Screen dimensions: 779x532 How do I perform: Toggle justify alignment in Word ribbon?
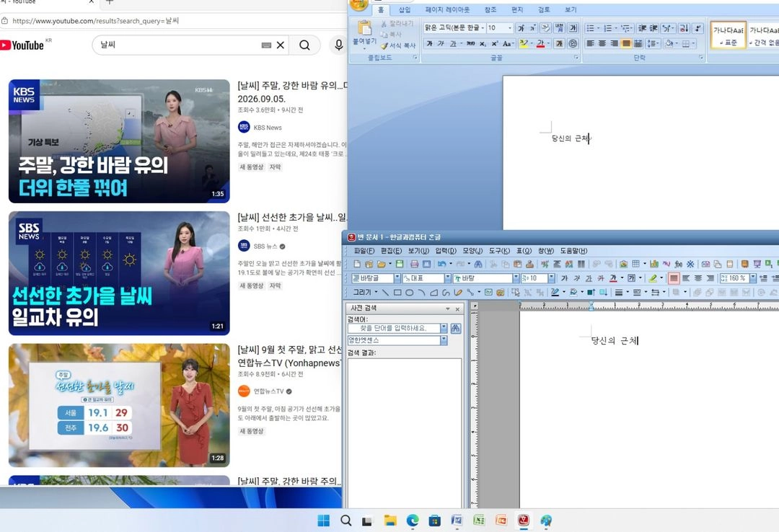coord(626,44)
